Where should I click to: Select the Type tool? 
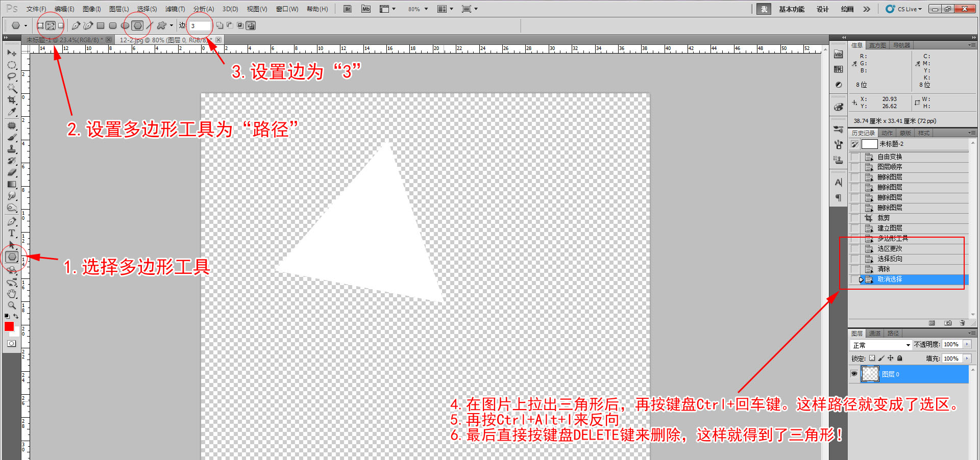12,233
